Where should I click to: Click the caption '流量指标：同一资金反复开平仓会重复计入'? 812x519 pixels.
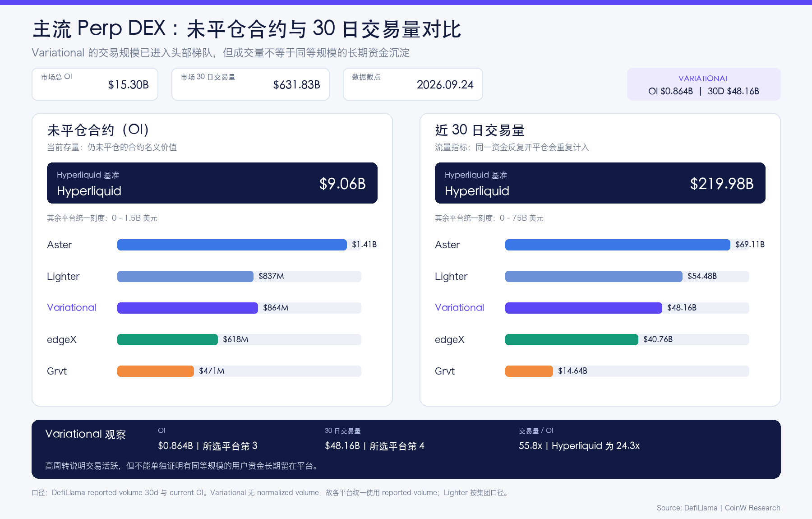coord(512,148)
